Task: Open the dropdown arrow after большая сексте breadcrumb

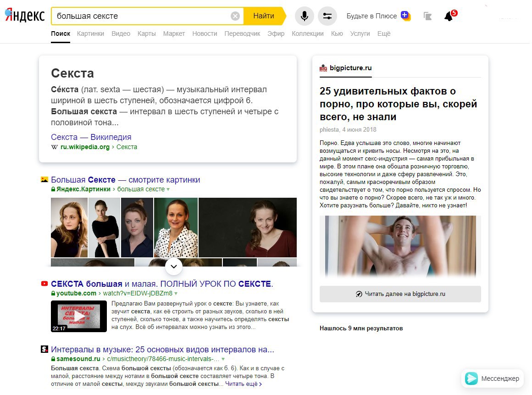Action: [168, 189]
